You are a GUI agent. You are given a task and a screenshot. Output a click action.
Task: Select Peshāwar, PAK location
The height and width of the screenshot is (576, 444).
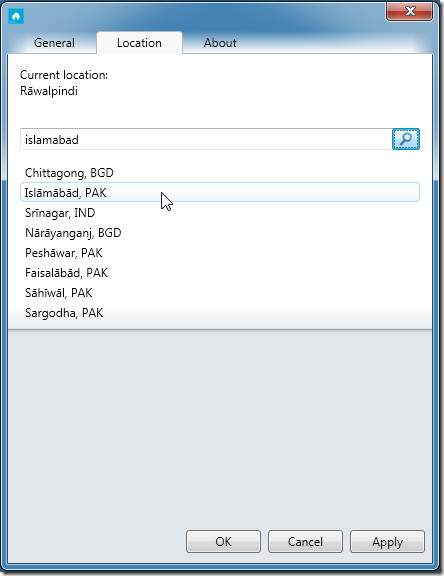(x=220, y=253)
